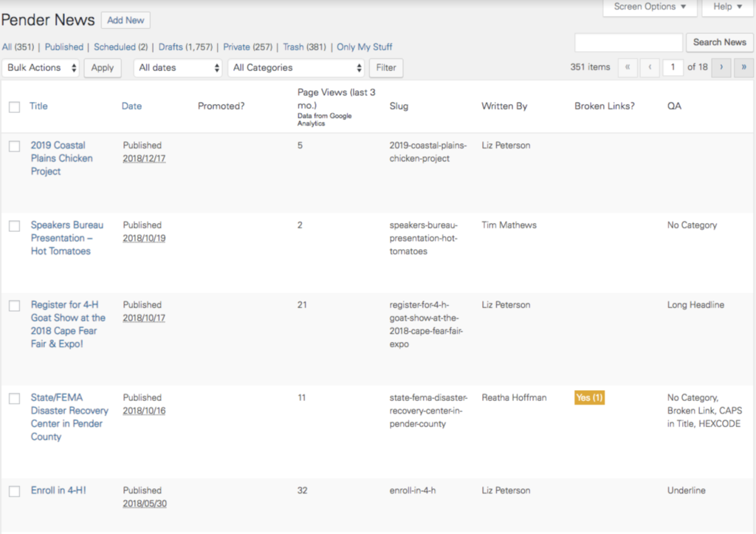Viewport: 756px width, 534px height.
Task: Click the Long Headline QA note
Action: pos(695,305)
